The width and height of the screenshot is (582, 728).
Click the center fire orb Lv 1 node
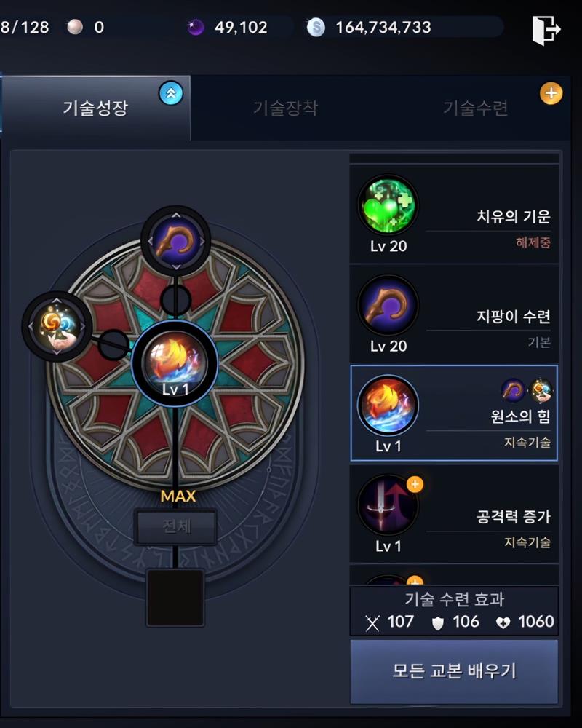(175, 362)
